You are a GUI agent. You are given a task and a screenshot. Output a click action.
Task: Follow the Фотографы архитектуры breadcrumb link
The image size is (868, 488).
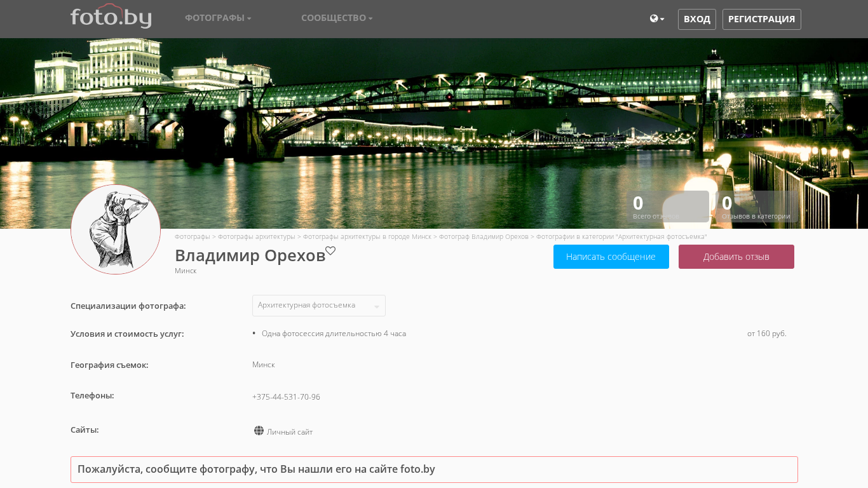257,236
